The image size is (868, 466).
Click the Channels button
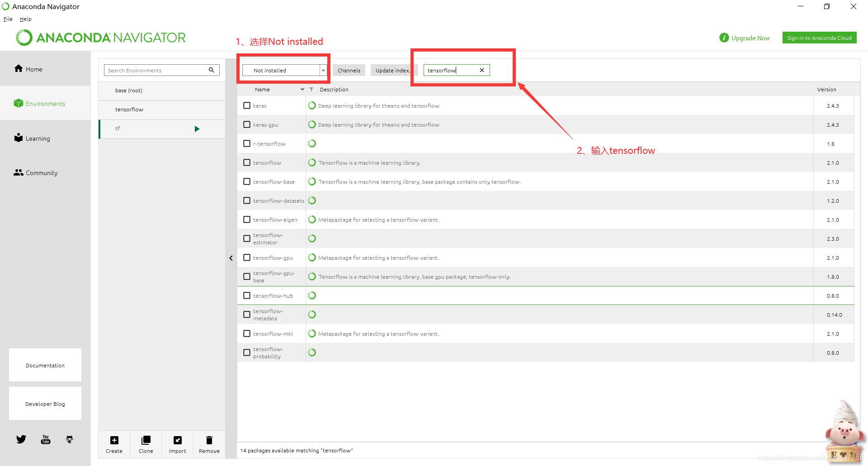pos(349,70)
